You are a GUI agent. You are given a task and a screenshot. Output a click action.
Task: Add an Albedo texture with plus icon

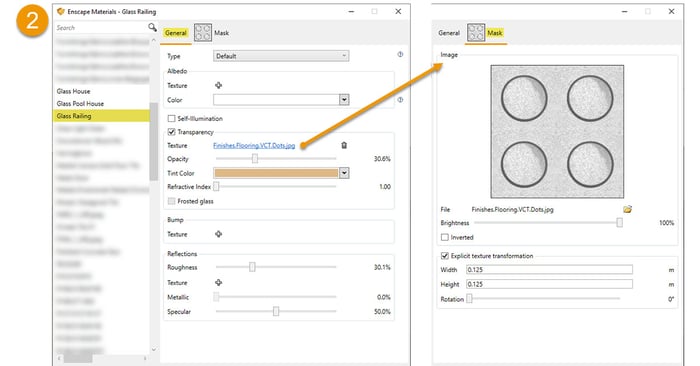[x=218, y=85]
